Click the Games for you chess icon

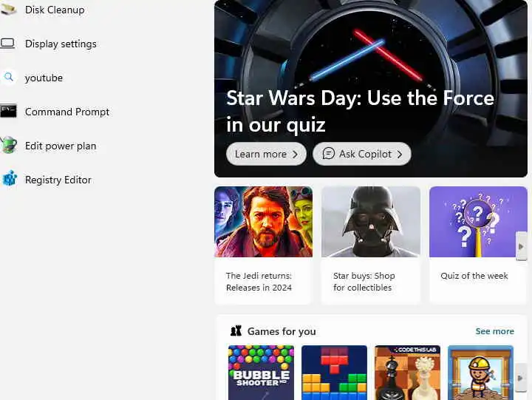[x=236, y=330]
